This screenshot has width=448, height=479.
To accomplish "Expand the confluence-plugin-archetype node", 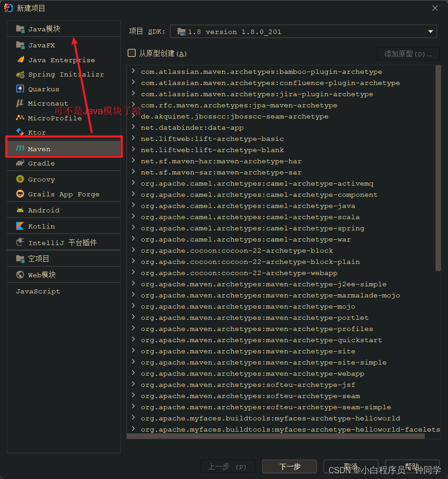I will (x=133, y=82).
